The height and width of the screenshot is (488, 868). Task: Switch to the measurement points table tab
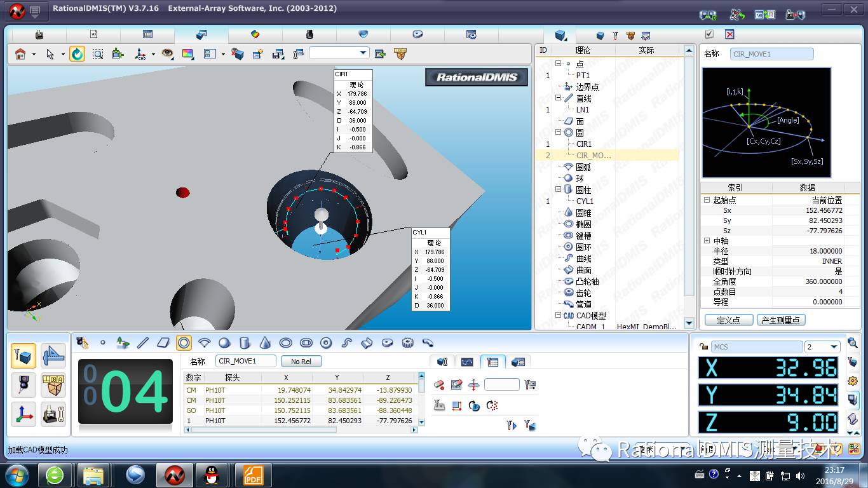coord(492,362)
